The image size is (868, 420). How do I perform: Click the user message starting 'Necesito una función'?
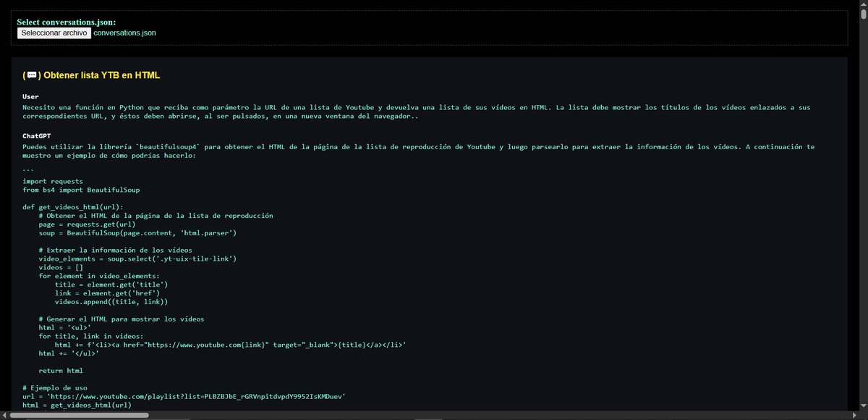coord(416,112)
